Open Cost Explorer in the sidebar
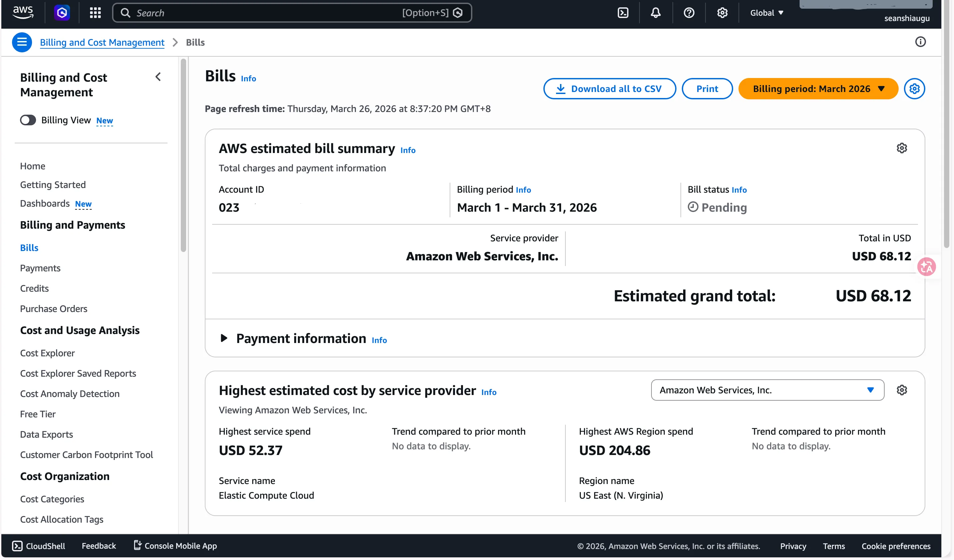This screenshot has height=560, width=954. 47,353
